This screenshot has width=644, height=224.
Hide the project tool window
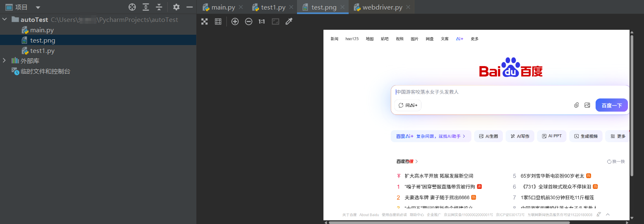point(190,7)
